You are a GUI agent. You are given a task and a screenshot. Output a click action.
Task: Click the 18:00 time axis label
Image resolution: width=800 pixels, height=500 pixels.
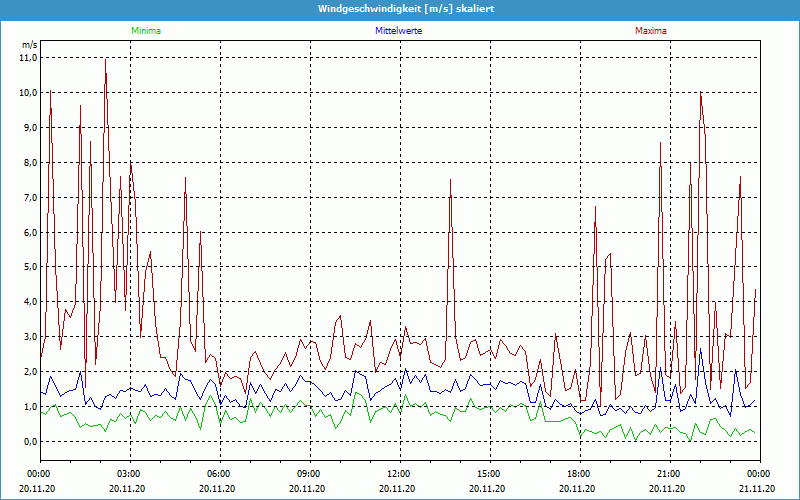click(x=578, y=474)
